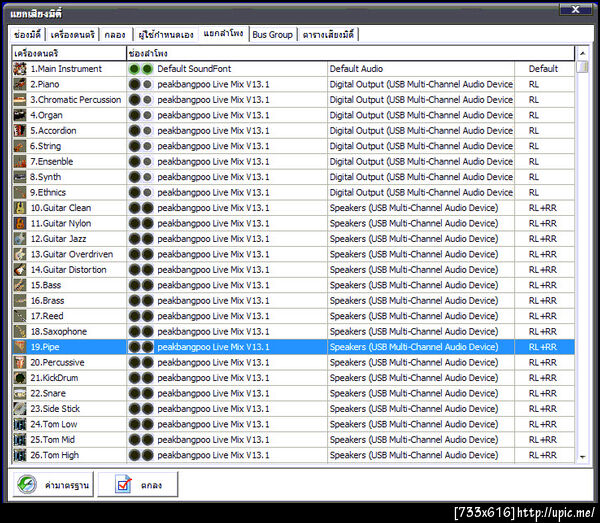Toggle right green channel light on Main Instrument

(x=147, y=69)
